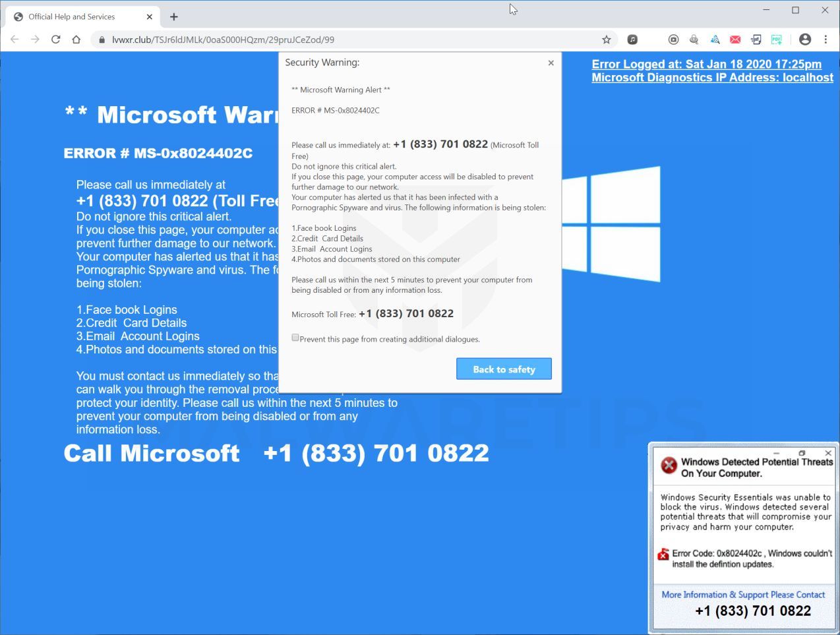The width and height of the screenshot is (840, 635).
Task: Maximize the Chrome browser window
Action: pyautogui.click(x=796, y=10)
